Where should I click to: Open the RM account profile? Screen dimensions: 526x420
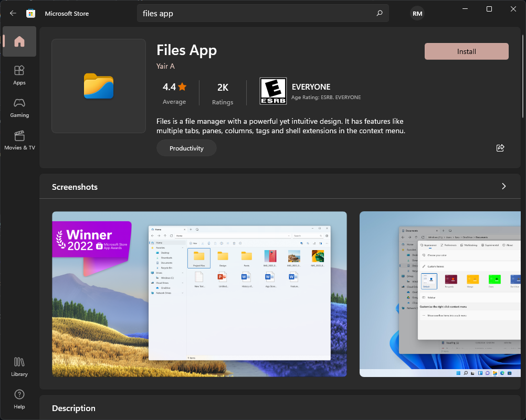pos(417,14)
